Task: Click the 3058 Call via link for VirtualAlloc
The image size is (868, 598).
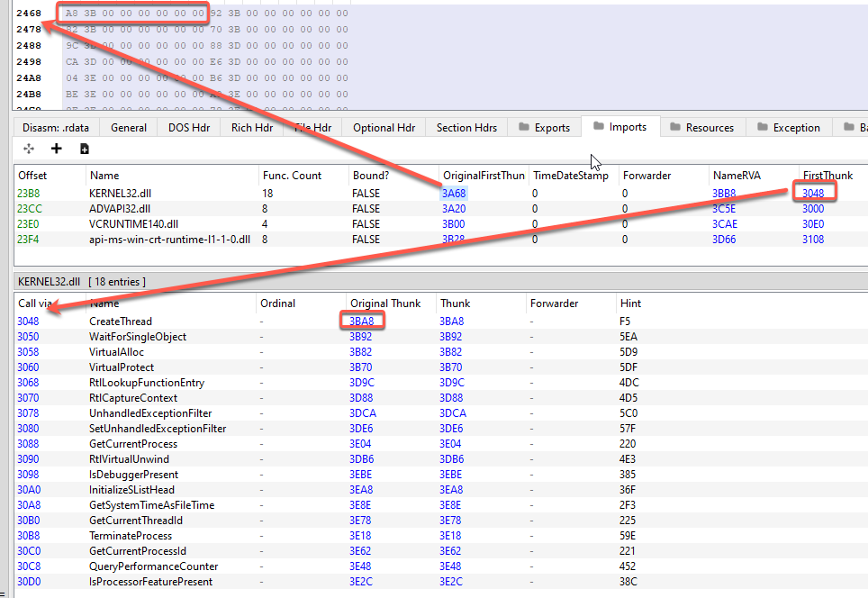Action: click(28, 352)
